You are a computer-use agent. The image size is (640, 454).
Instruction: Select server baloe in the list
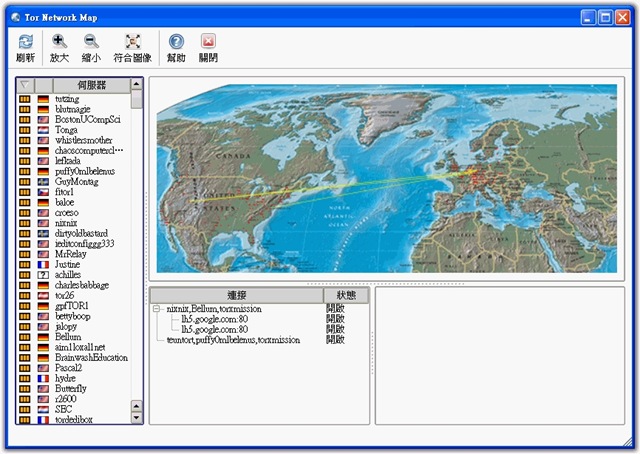[x=64, y=203]
